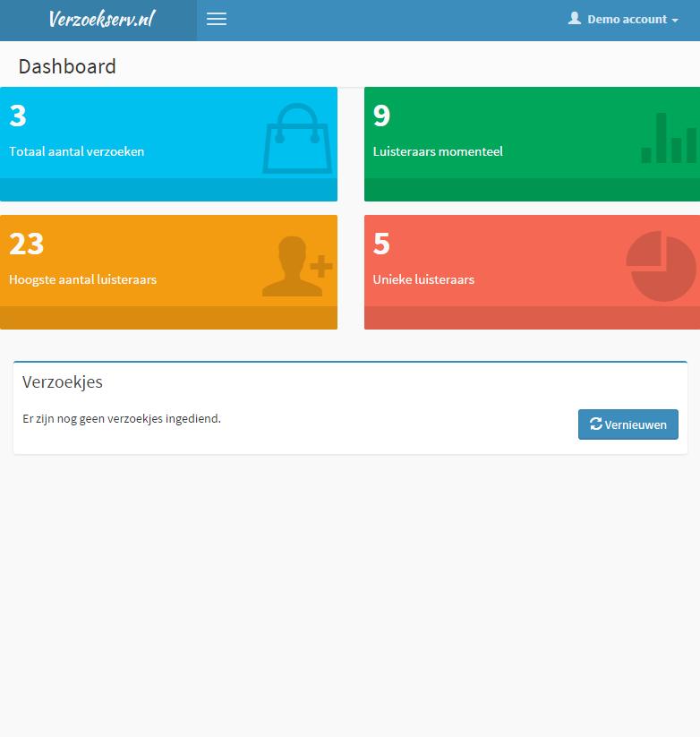Click the green card footer strip
Screen dimensions: 700x737
tap(532, 190)
